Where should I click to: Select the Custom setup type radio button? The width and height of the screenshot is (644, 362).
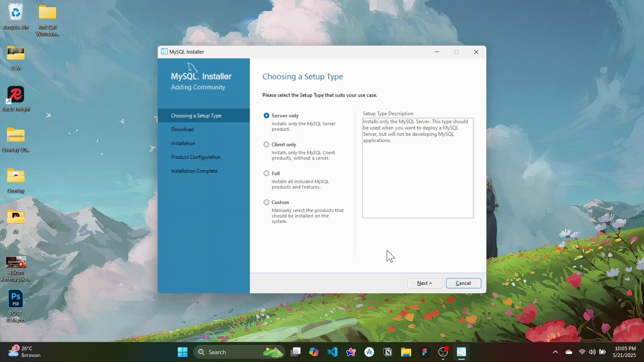click(266, 202)
